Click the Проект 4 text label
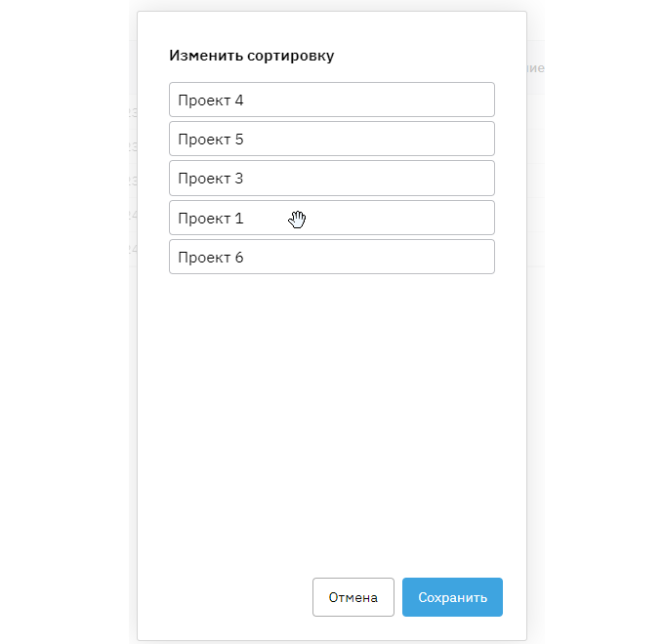The height and width of the screenshot is (644, 664). 210,100
